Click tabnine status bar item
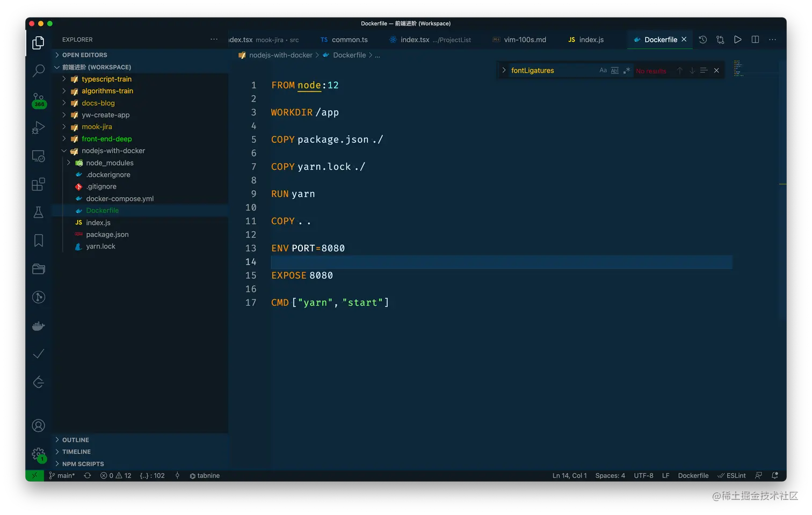 (205, 476)
